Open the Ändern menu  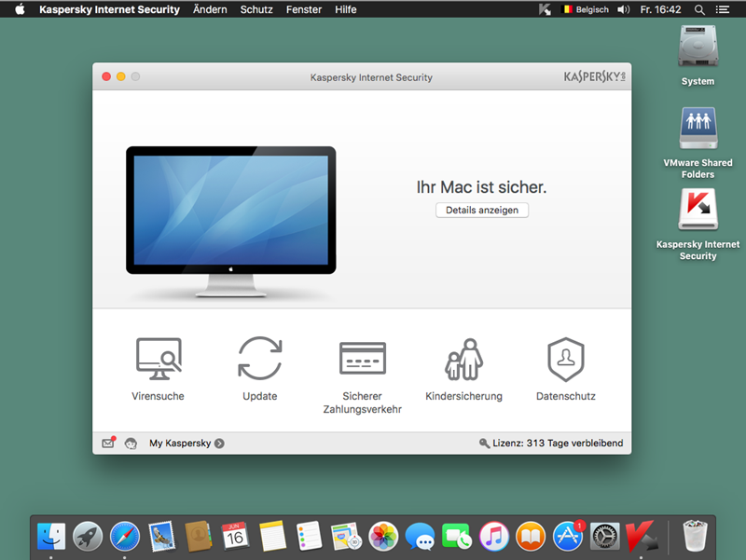[210, 9]
